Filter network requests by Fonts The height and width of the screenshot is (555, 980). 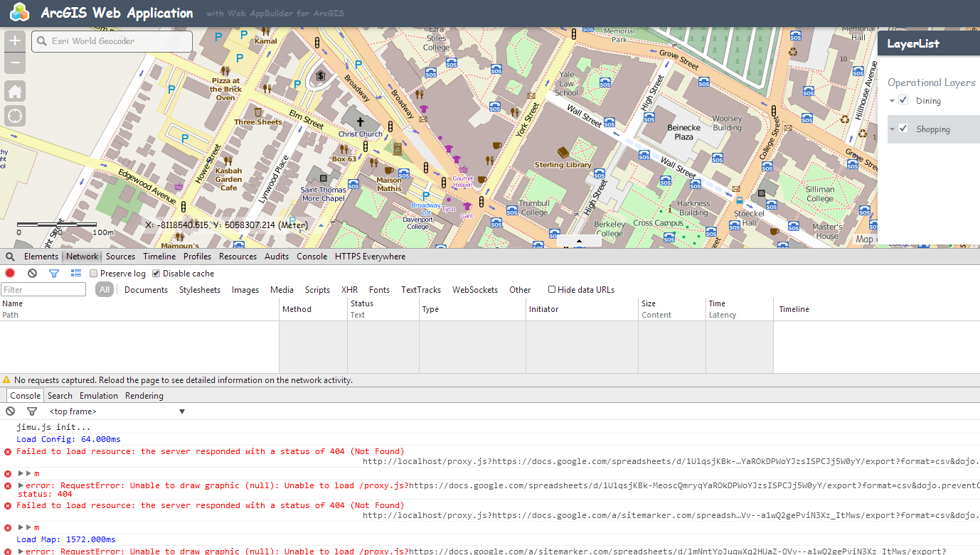coord(379,289)
